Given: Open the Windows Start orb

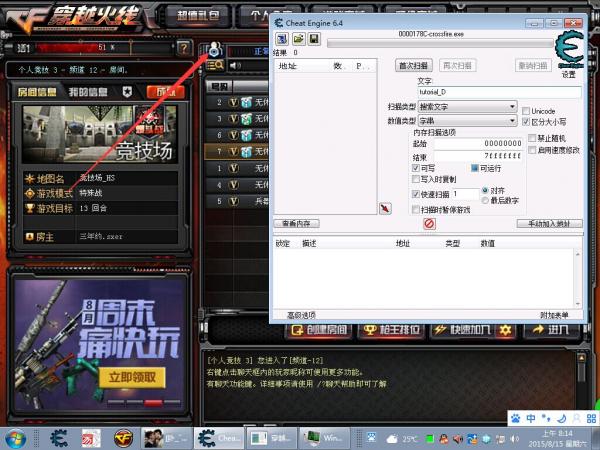Looking at the screenshot, I should click(16, 439).
